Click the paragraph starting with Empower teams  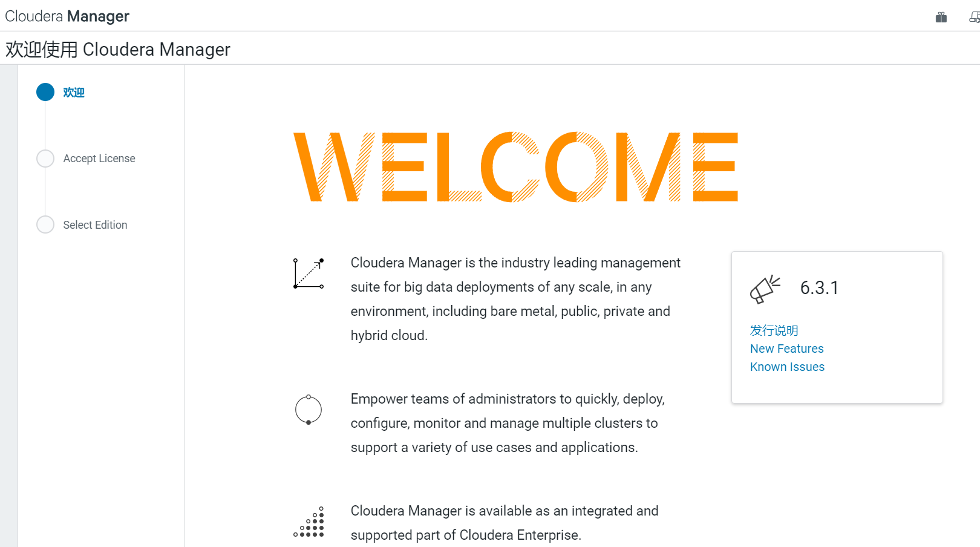click(x=507, y=423)
